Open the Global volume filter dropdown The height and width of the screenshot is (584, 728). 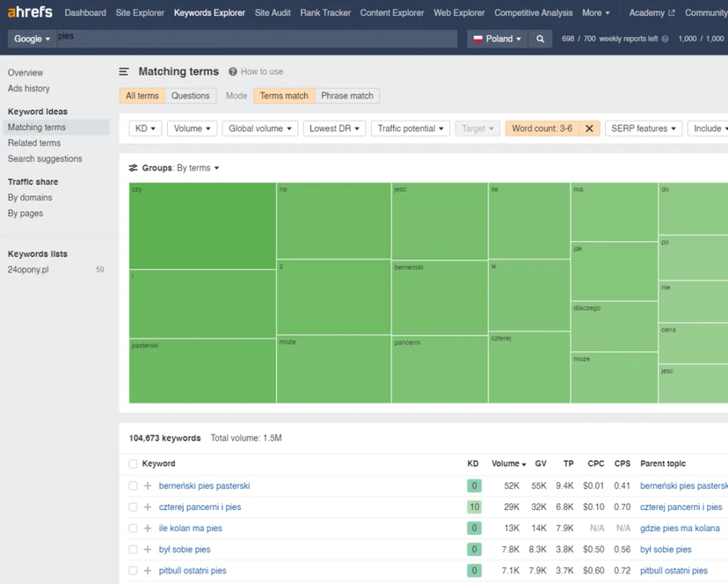(x=260, y=128)
